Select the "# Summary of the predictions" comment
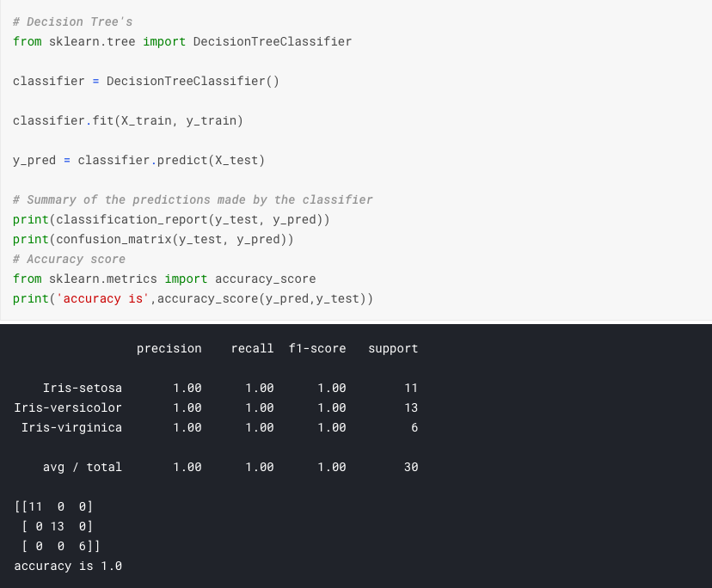The height and width of the screenshot is (588, 712). pos(193,199)
